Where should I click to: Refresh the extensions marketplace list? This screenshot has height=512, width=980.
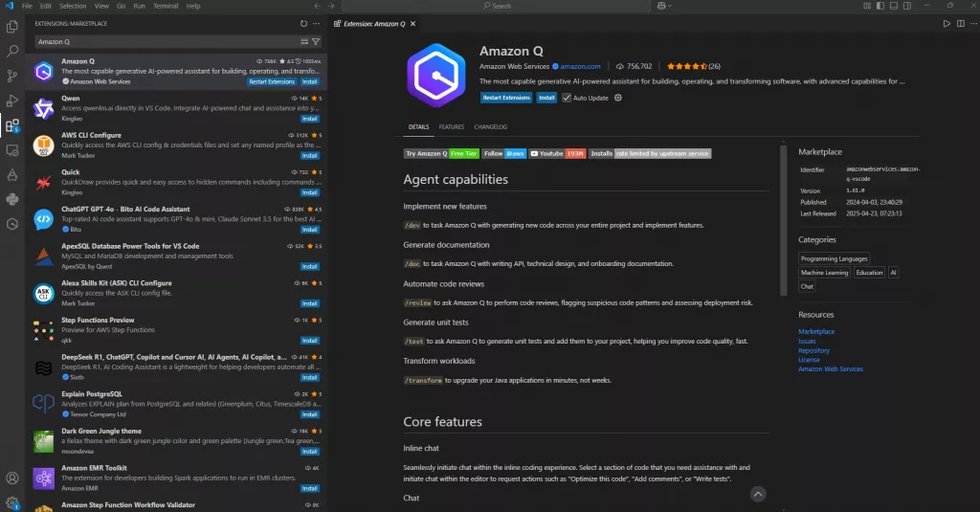point(303,23)
